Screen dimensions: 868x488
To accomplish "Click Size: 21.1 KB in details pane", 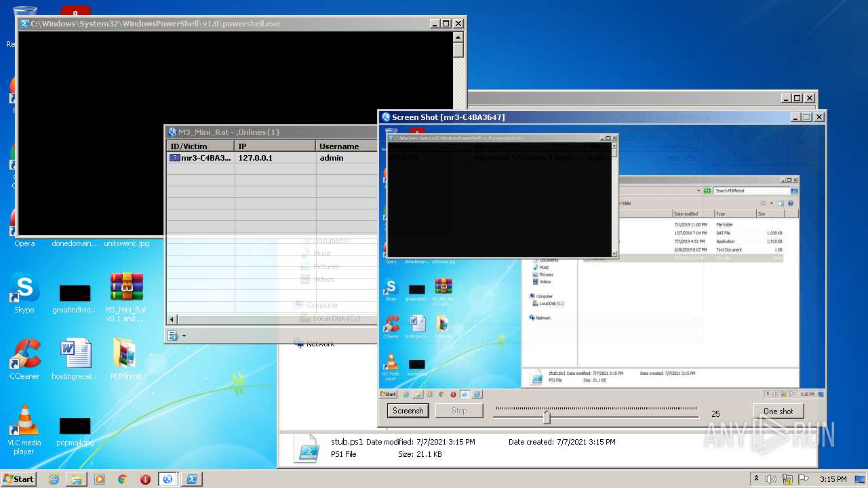I will click(x=420, y=454).
